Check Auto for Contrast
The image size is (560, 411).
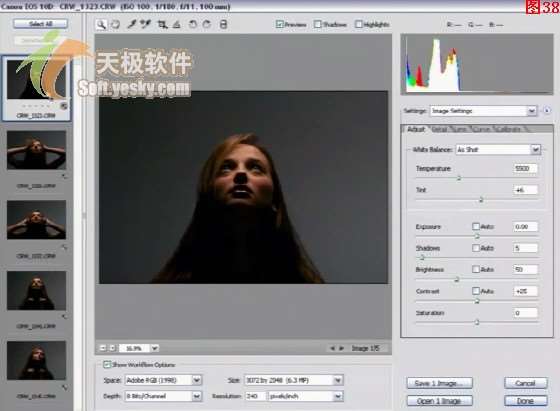click(476, 291)
